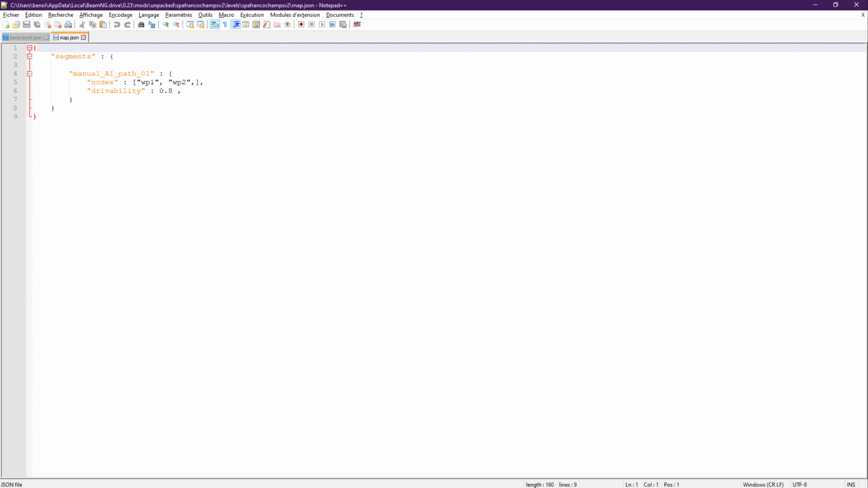Open the ? help menu

click(x=361, y=15)
